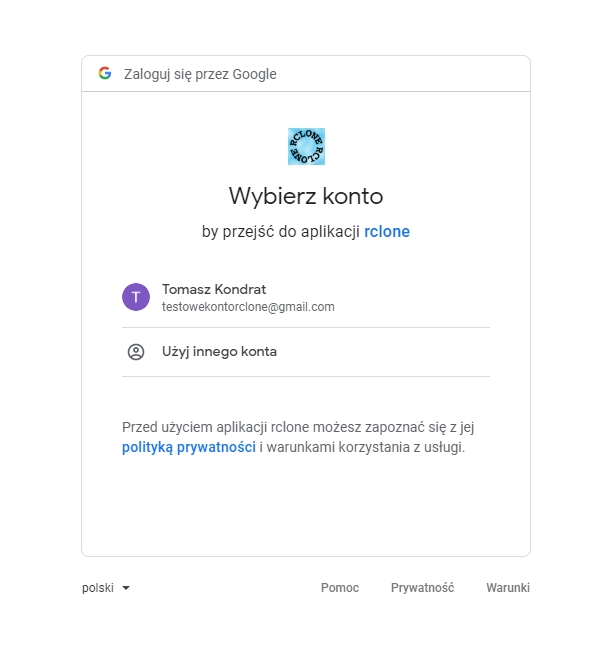
Task: Select the testowekontorclone@gmail.com email address
Action: coord(248,307)
